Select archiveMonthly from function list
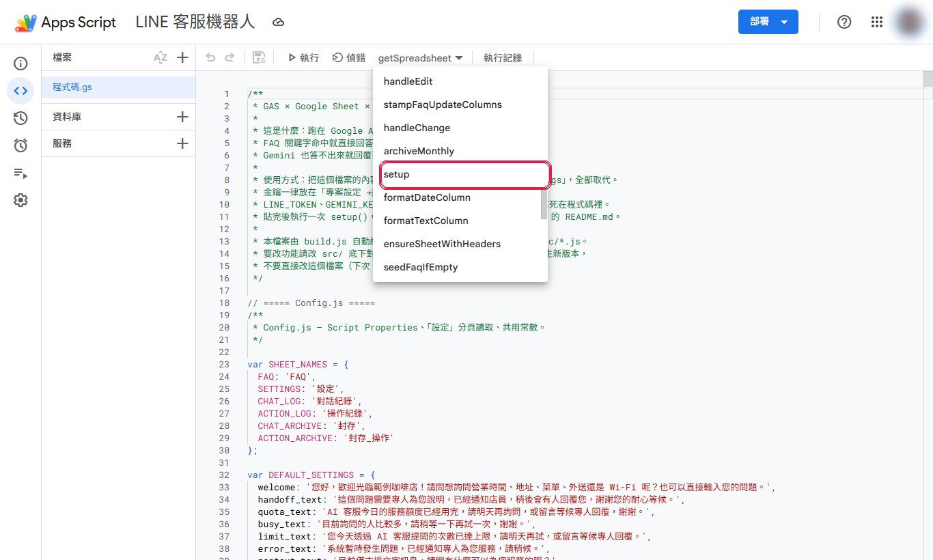 (460, 151)
